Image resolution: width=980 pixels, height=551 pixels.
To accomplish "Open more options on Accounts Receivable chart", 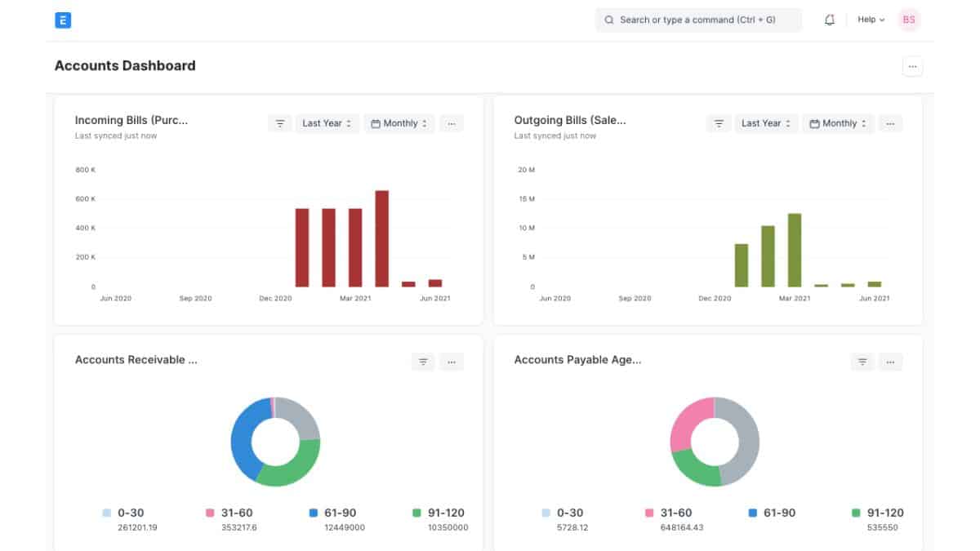I will pyautogui.click(x=452, y=362).
